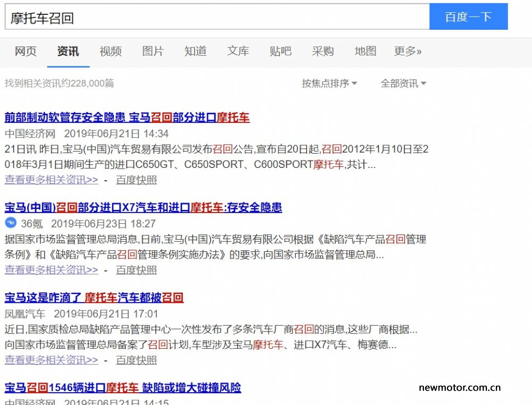Open the 贴吧 tab
This screenshot has height=405, width=532.
click(280, 51)
